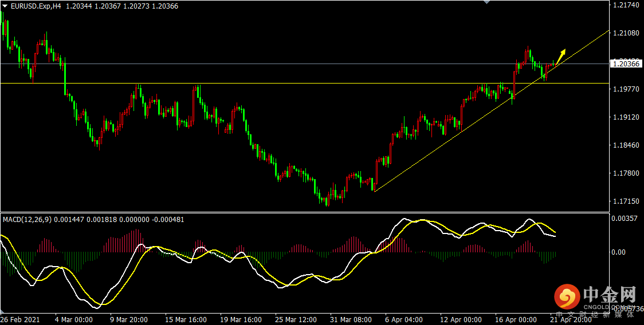
Task: Click the 19 Mar 16:00 time label
Action: click(240, 320)
